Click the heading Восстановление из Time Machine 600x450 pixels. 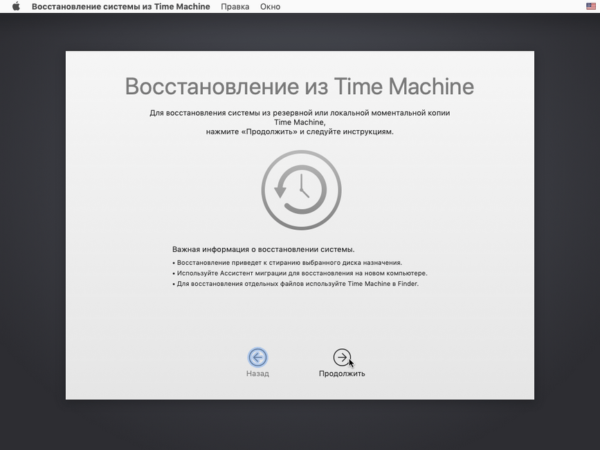point(300,86)
